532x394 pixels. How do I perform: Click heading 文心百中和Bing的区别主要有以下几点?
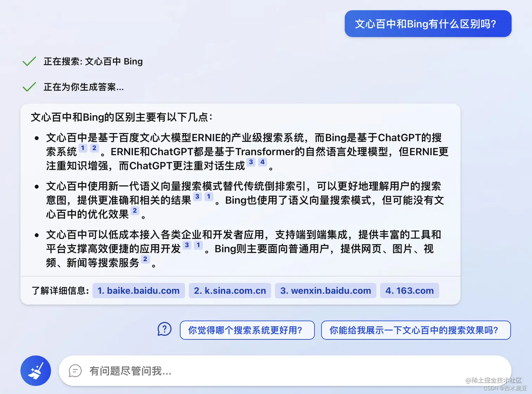pyautogui.click(x=121, y=117)
